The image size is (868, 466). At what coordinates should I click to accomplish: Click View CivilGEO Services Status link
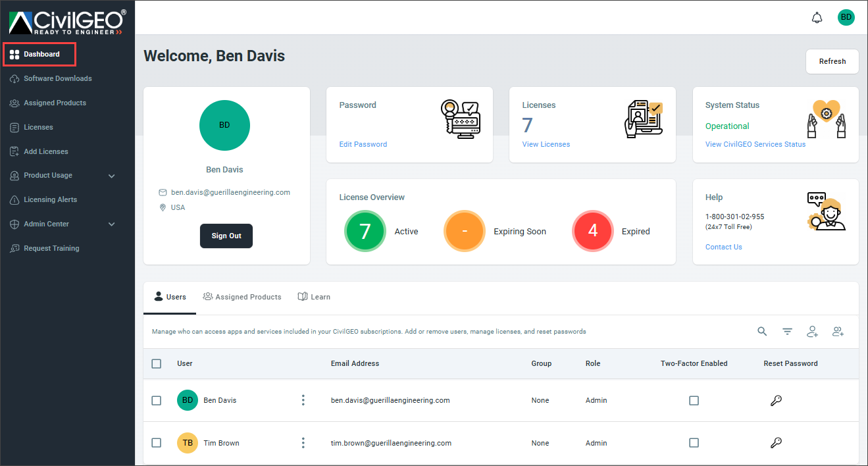(x=755, y=144)
